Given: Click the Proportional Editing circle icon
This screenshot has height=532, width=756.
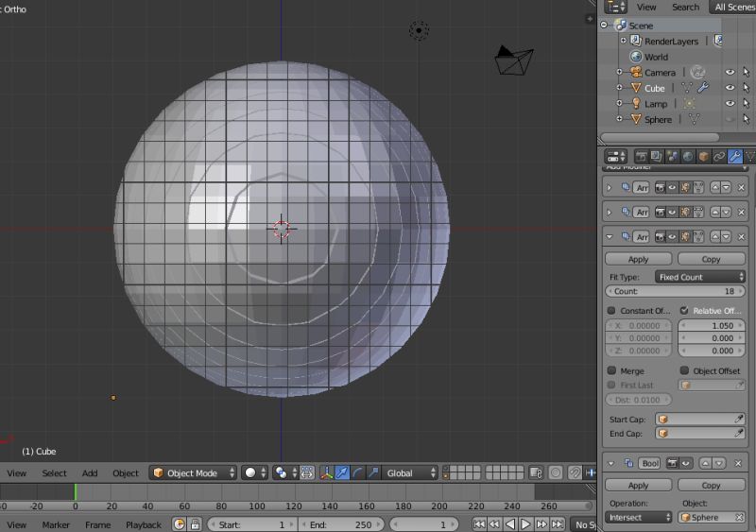Looking at the screenshot, I should click(x=556, y=473).
